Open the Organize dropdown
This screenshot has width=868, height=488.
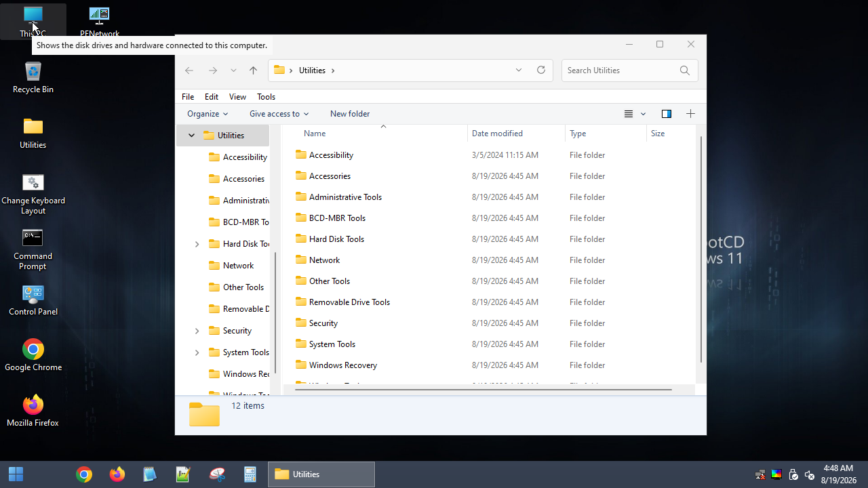(x=208, y=114)
